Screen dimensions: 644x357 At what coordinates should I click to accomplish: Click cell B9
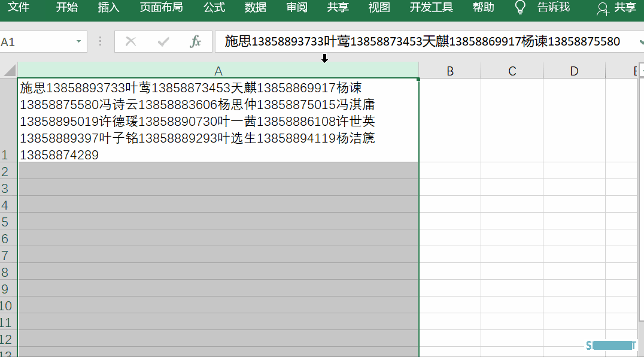pyautogui.click(x=450, y=289)
